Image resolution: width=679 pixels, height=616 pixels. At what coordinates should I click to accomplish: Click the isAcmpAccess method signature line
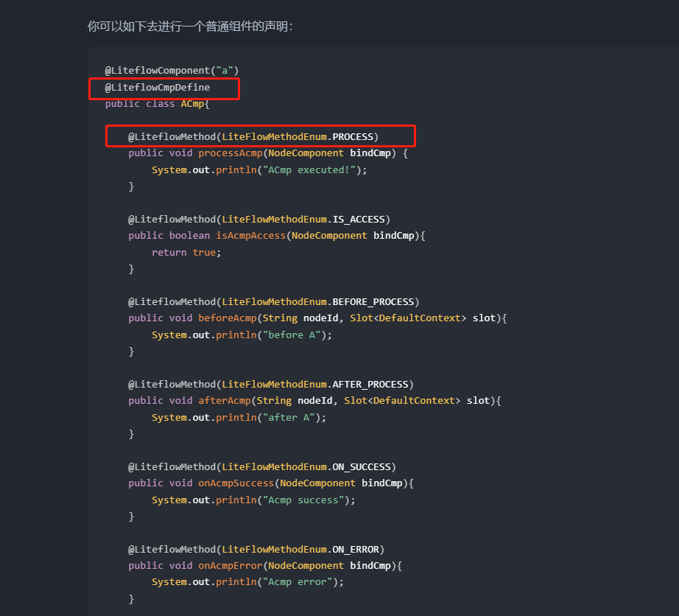(x=277, y=236)
